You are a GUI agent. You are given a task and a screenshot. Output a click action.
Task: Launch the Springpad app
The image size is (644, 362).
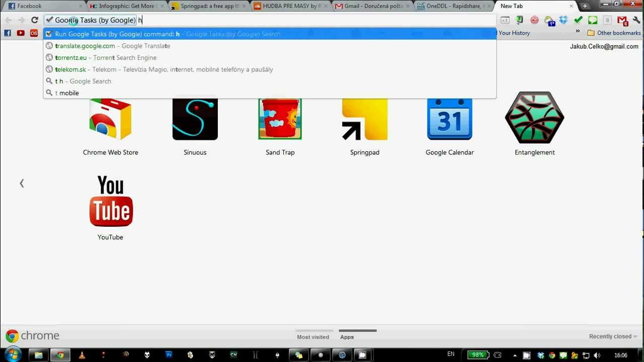coord(365,125)
